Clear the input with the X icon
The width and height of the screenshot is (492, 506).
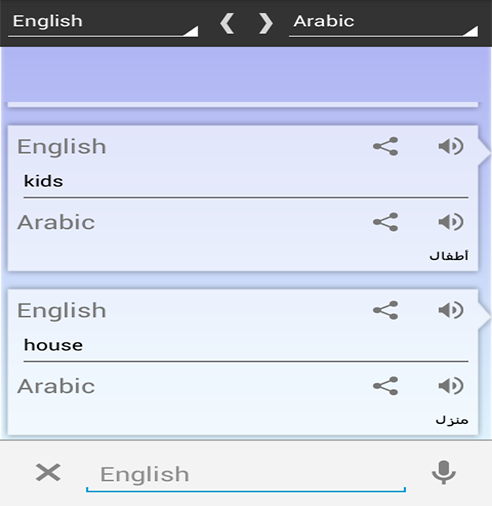click(x=48, y=472)
